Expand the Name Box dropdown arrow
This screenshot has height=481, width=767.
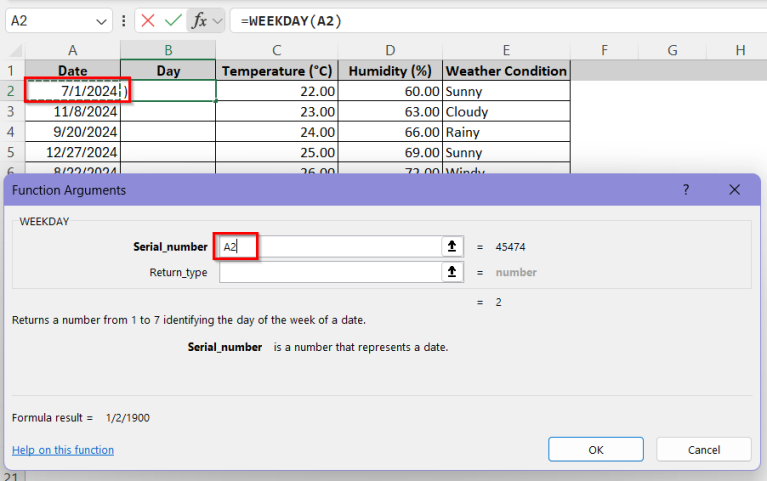104,21
